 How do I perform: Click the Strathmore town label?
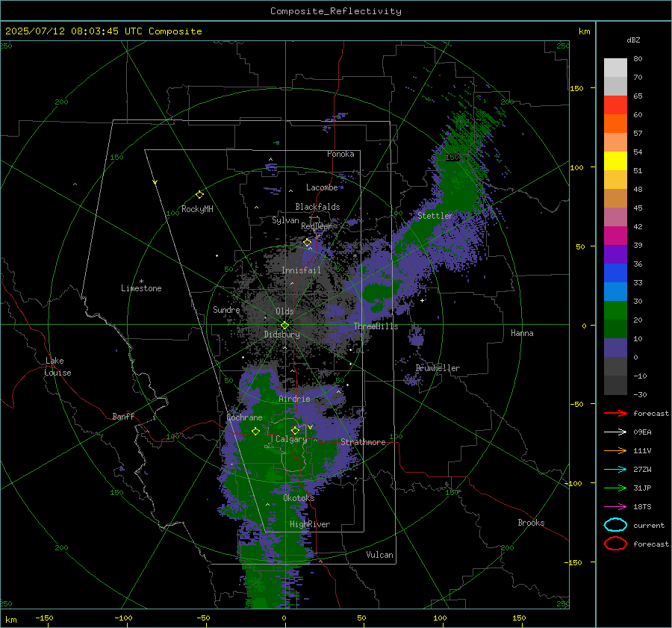pos(363,442)
